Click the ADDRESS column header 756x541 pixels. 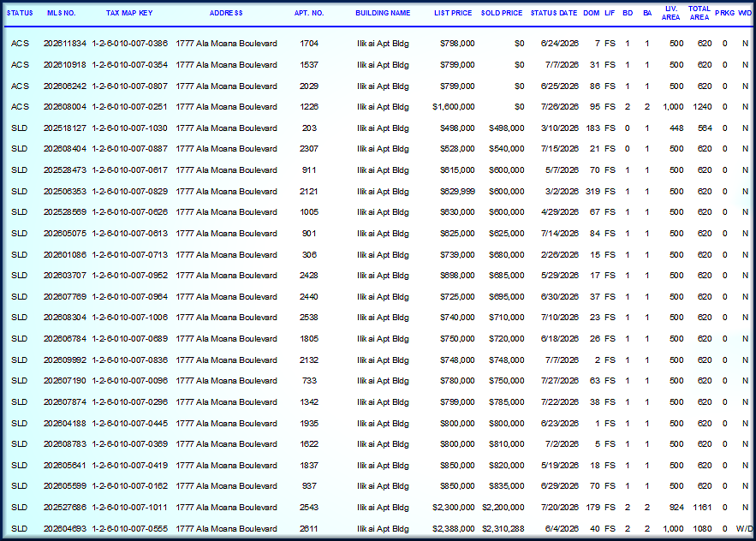(x=226, y=13)
